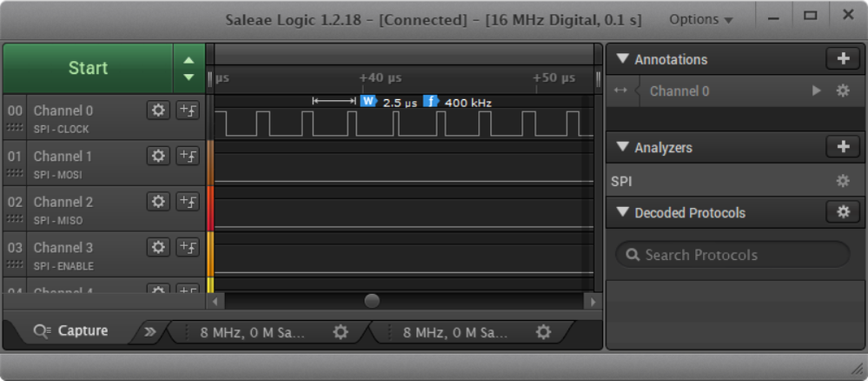Minimize the Saleae Logic window

(773, 17)
